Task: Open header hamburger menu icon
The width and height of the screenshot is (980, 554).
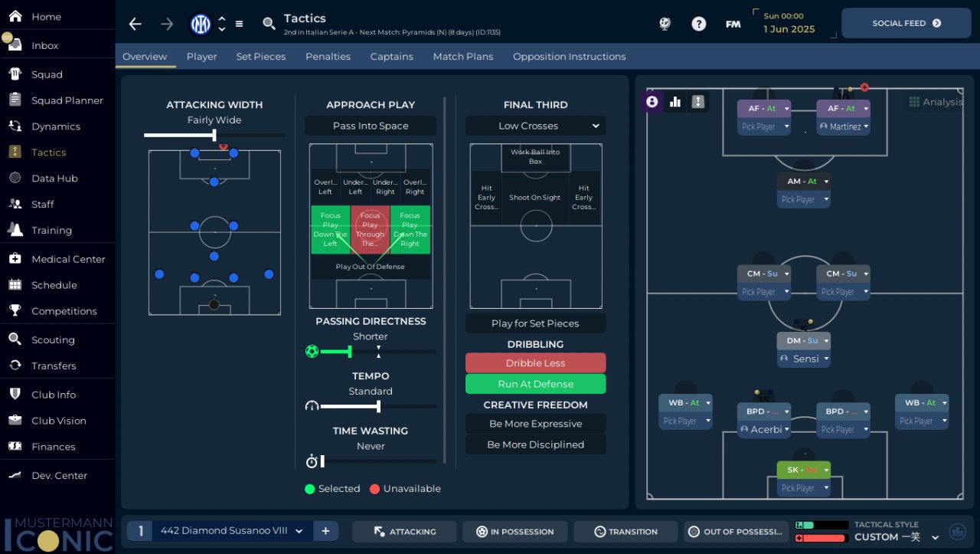Action: point(239,24)
